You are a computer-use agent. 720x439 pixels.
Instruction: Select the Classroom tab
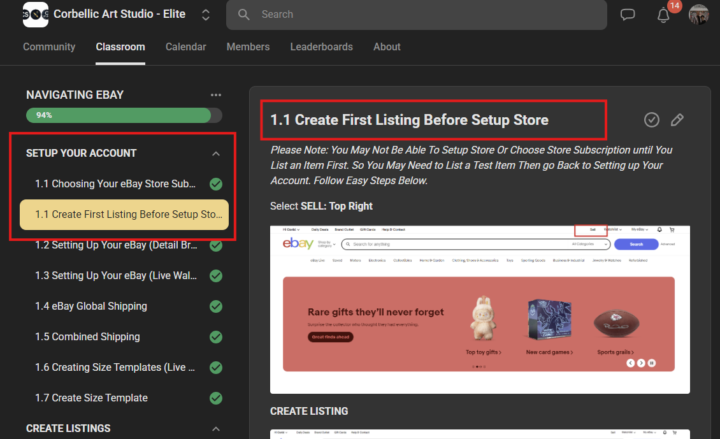click(120, 47)
